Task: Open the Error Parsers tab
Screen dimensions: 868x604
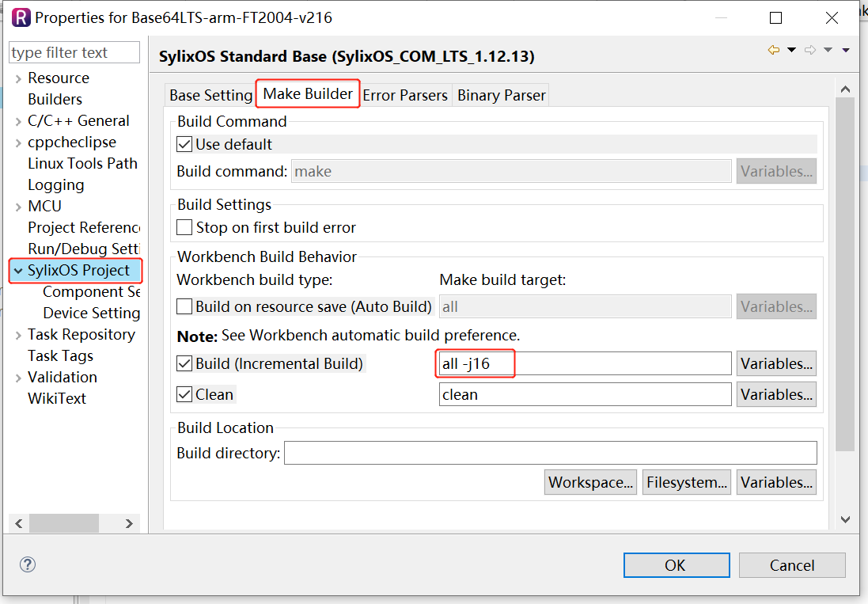Action: [405, 95]
